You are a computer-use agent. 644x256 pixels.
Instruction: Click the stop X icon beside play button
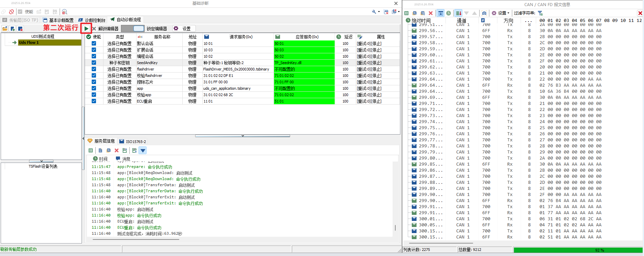(x=94, y=29)
